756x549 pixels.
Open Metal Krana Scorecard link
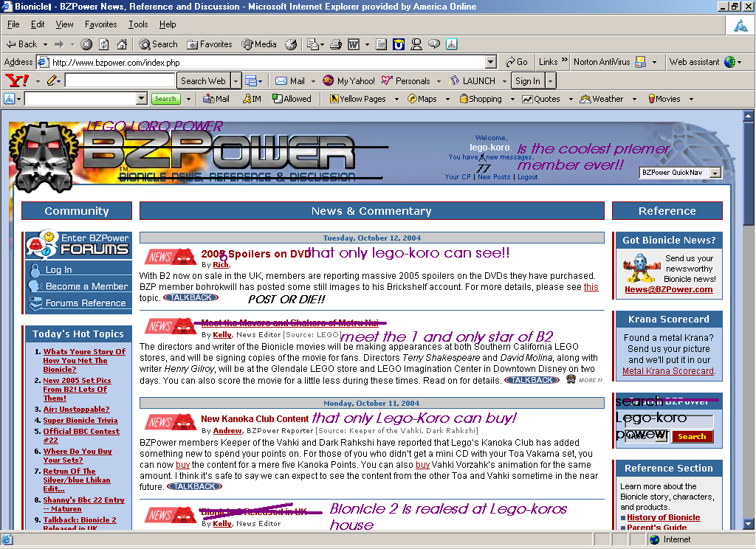667,371
